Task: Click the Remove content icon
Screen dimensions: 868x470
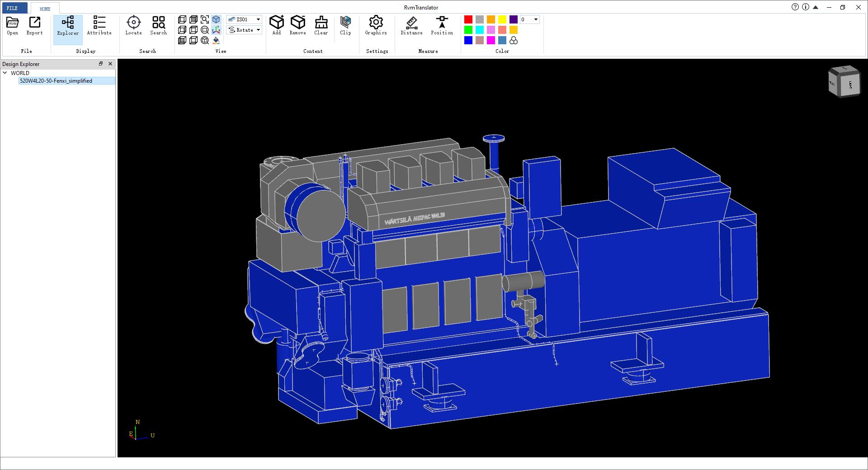Action: tap(297, 26)
